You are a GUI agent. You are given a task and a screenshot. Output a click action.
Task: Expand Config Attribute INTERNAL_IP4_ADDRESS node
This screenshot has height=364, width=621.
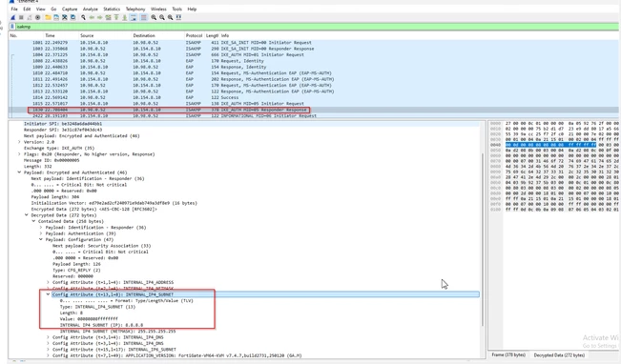48,282
